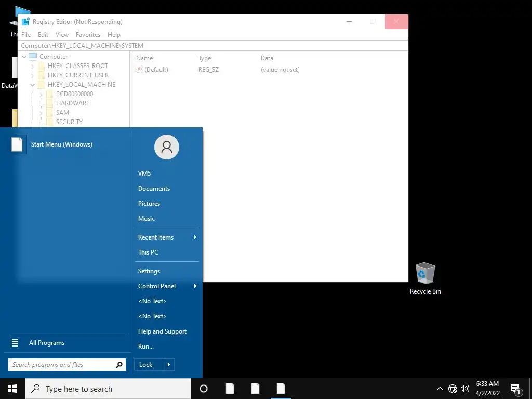Open the View menu in Registry Editor

click(x=62, y=35)
